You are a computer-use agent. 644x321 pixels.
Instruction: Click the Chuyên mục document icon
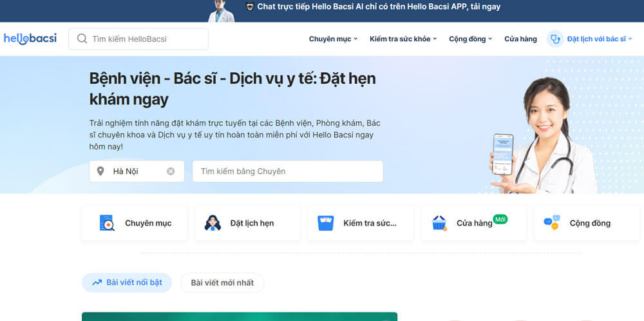coord(107,223)
